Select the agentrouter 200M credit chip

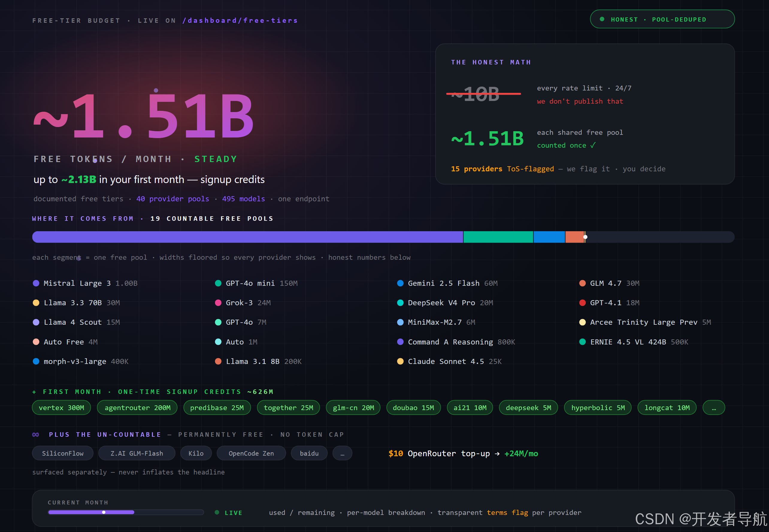click(x=137, y=408)
